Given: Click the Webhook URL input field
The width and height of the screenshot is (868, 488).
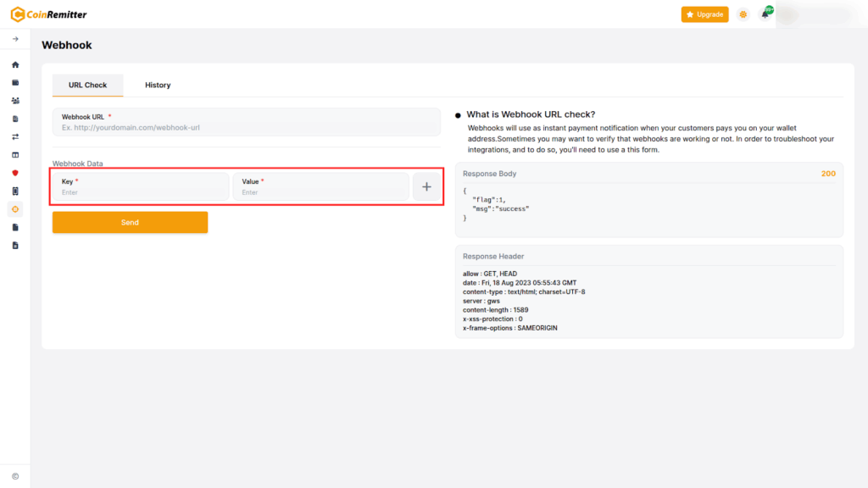Looking at the screenshot, I should 246,128.
